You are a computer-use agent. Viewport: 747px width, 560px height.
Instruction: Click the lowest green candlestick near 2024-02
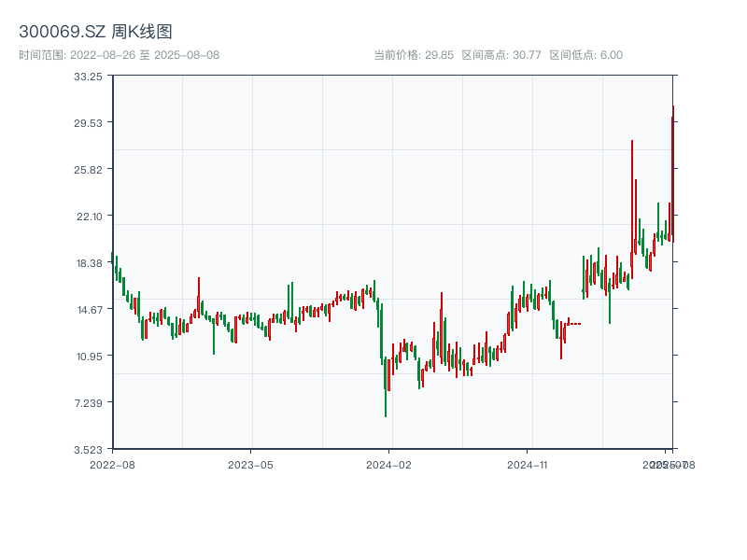click(386, 386)
